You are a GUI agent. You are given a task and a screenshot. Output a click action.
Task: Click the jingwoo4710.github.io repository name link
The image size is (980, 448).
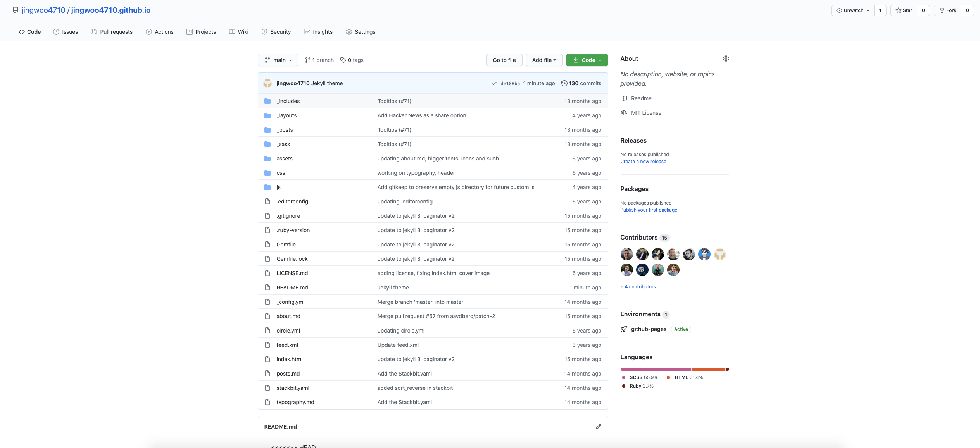click(111, 10)
